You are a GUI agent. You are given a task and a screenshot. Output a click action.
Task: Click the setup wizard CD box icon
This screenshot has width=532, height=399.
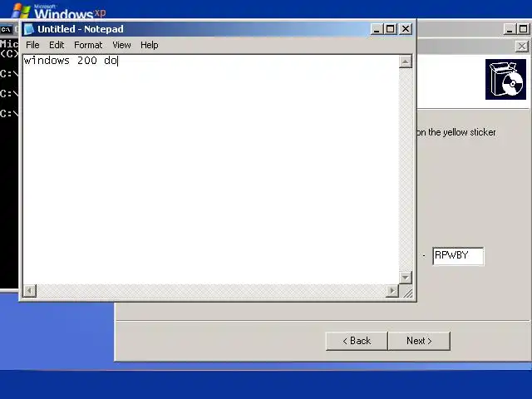point(505,80)
